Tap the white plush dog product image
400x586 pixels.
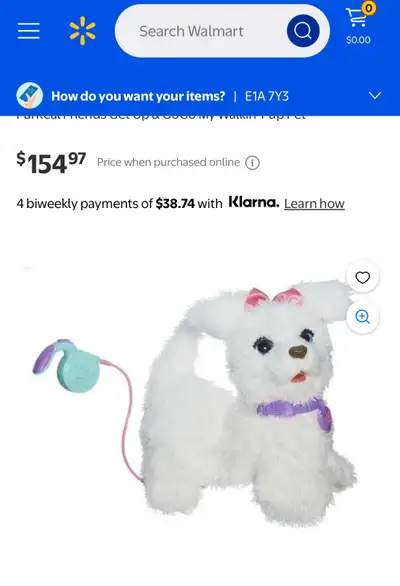247,402
